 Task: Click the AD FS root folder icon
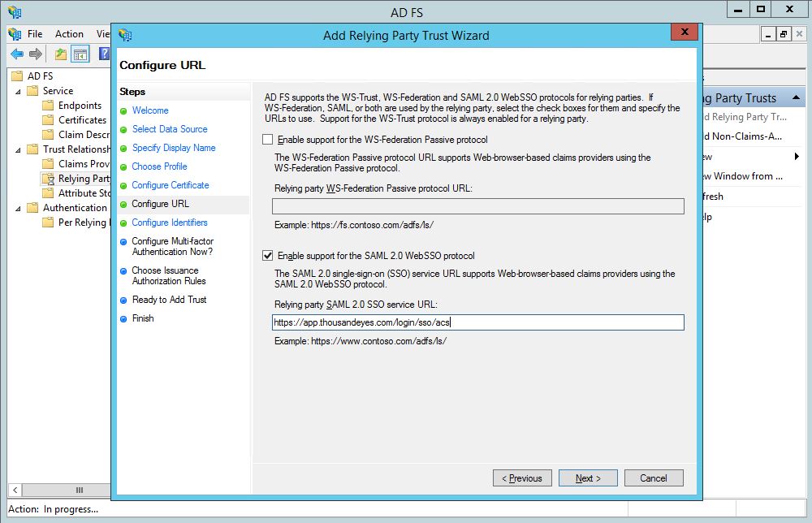pos(18,76)
